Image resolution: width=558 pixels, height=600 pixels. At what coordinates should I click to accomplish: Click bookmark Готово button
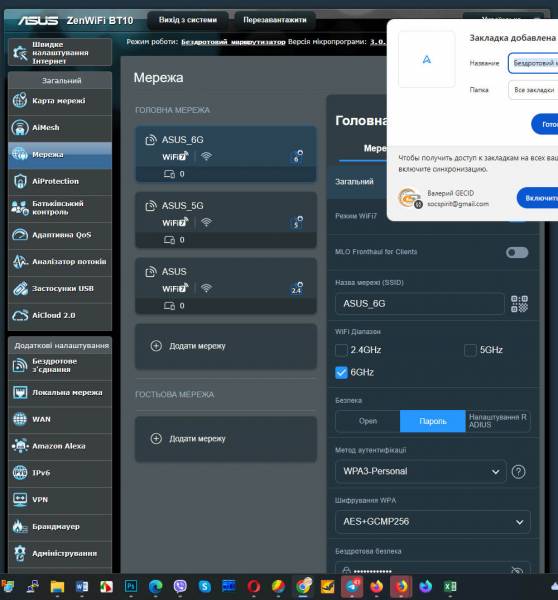[545, 124]
